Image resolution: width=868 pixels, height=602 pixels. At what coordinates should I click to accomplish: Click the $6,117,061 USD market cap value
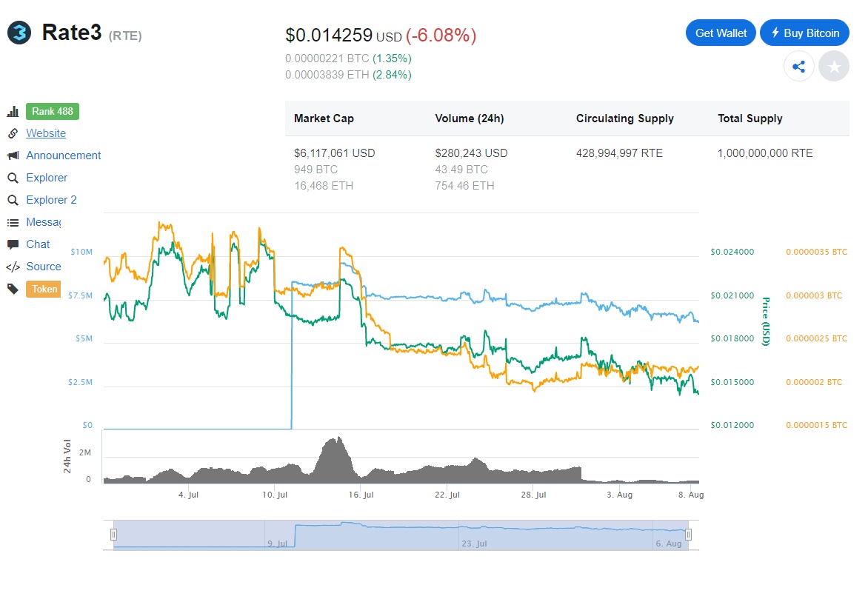click(x=334, y=153)
